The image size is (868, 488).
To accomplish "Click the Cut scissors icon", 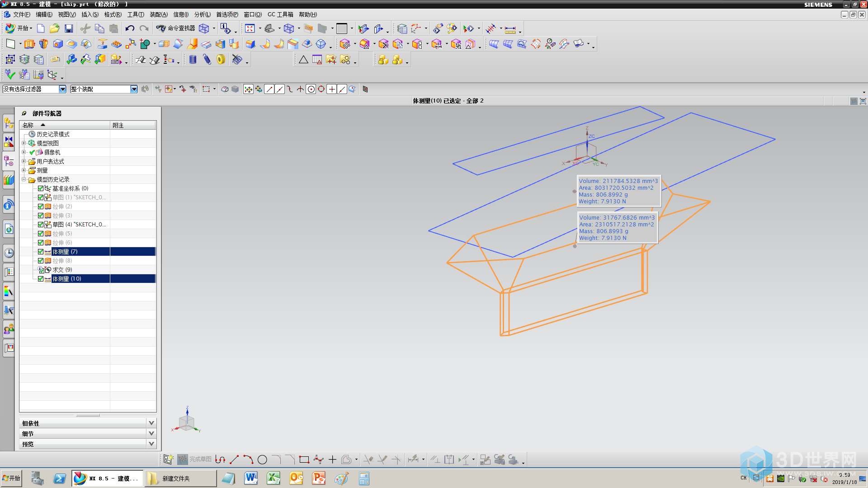I will click(85, 28).
